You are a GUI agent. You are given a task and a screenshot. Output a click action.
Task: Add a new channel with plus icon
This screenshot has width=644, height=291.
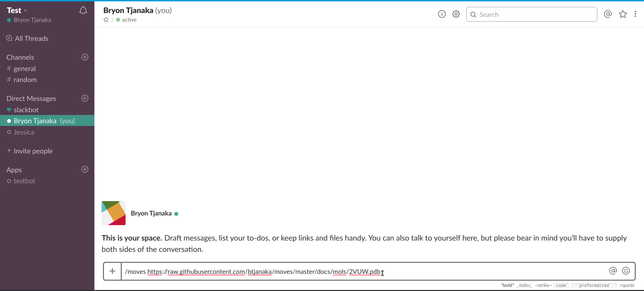tap(85, 57)
